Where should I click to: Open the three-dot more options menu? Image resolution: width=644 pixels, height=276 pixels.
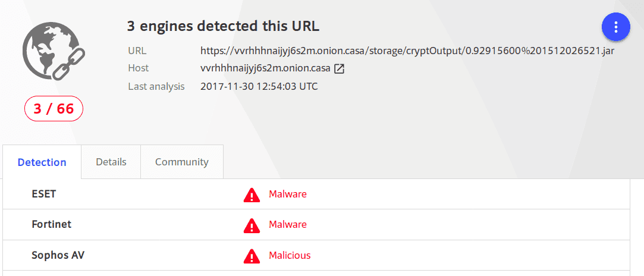[616, 27]
